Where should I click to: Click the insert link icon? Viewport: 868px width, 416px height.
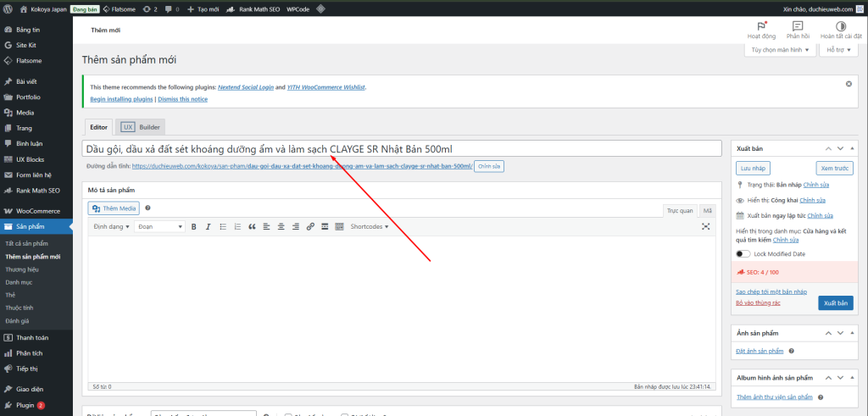click(x=311, y=226)
